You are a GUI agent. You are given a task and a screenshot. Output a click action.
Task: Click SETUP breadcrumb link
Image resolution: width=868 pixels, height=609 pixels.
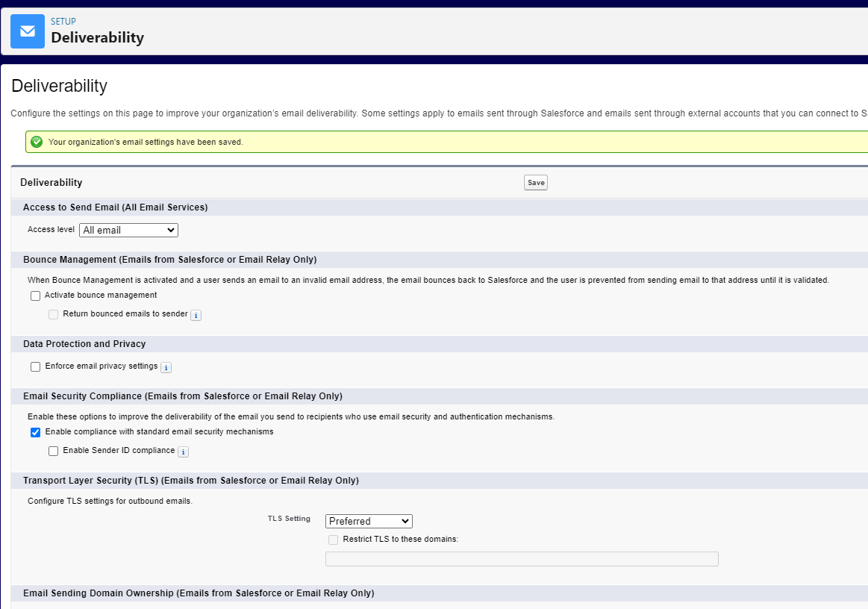[x=63, y=22]
